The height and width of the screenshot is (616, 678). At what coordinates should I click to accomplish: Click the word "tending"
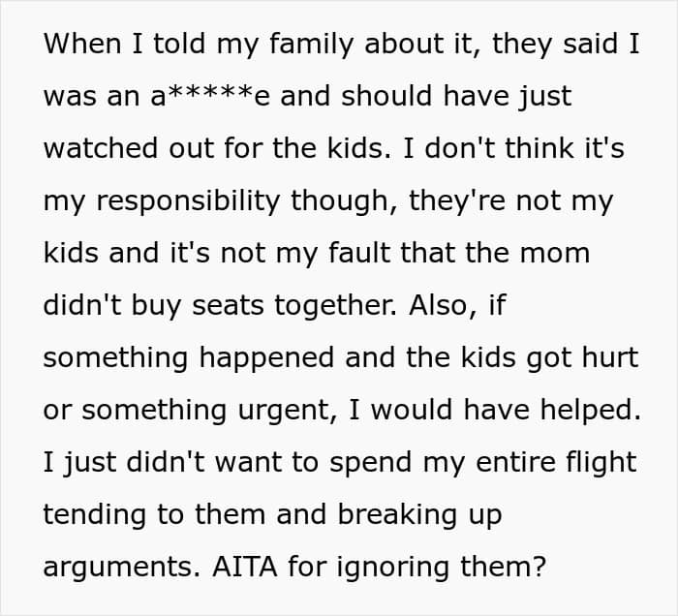pyautogui.click(x=95, y=516)
